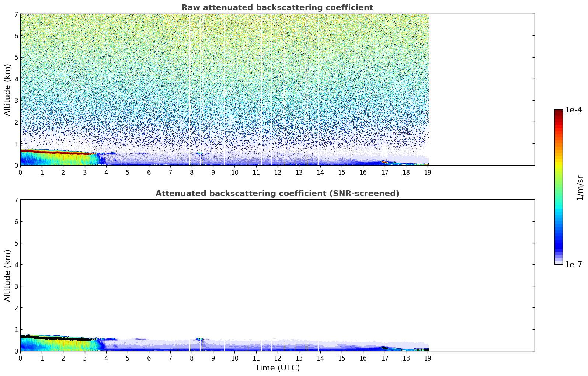Viewport: 588px width, 376px height.
Task: Click the "1e-4" colorbar maximum label
Action: 573,110
